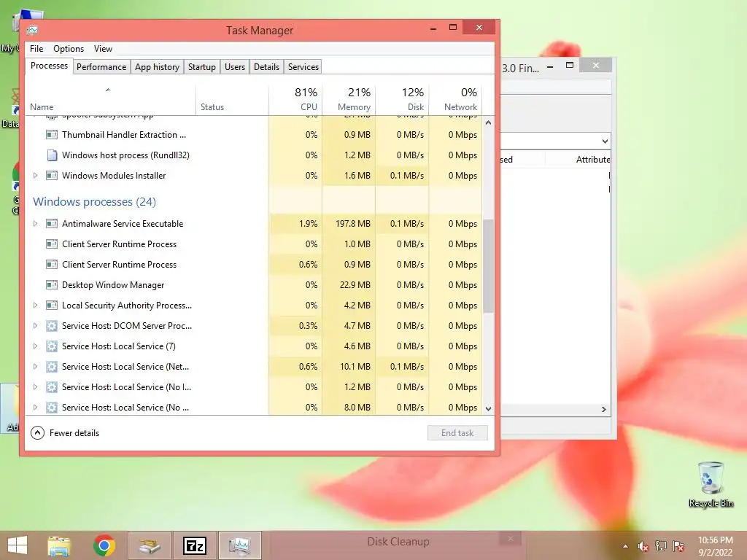
Task: Sort processes by the Disk column
Action: pos(402,99)
